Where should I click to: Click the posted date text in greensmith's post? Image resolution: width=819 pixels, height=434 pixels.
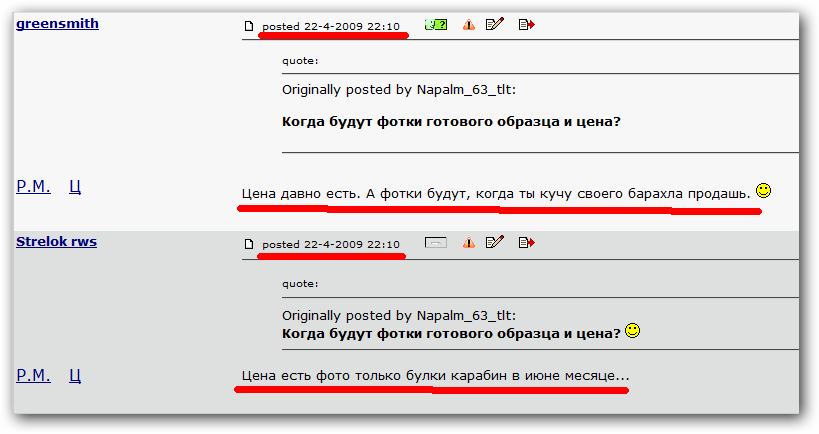tap(331, 26)
